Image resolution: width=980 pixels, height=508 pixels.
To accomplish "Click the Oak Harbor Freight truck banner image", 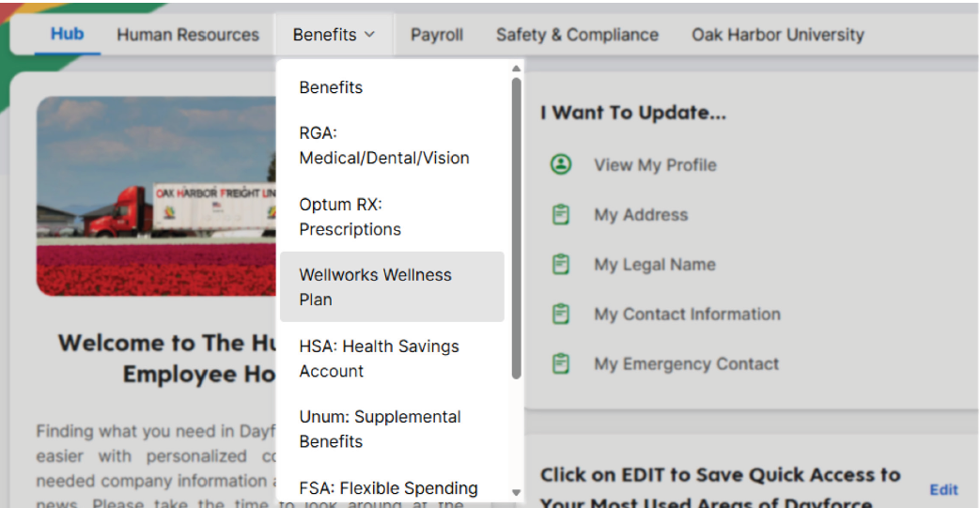I will 156,196.
